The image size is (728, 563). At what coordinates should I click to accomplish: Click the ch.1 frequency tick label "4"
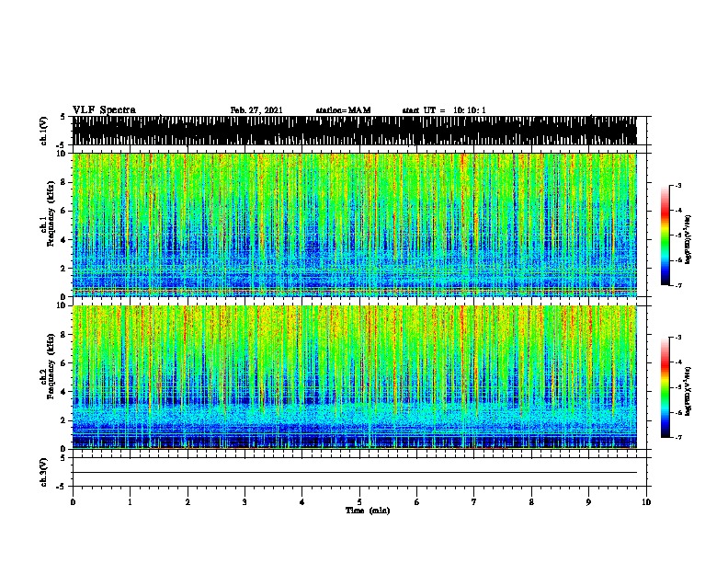pos(63,240)
